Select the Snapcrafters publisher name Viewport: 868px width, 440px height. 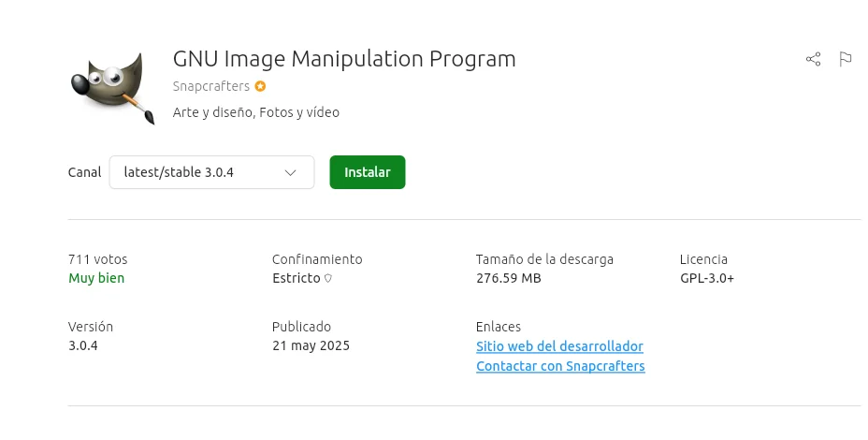click(x=210, y=86)
